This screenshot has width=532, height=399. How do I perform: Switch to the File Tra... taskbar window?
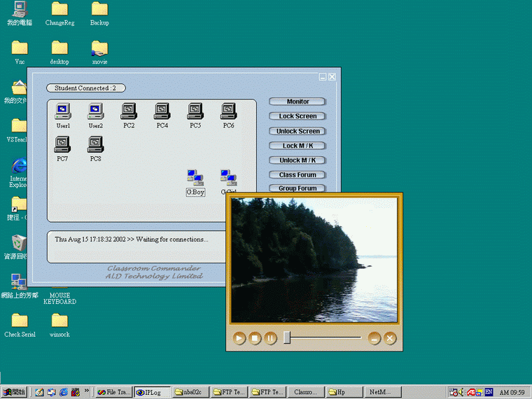[113, 392]
